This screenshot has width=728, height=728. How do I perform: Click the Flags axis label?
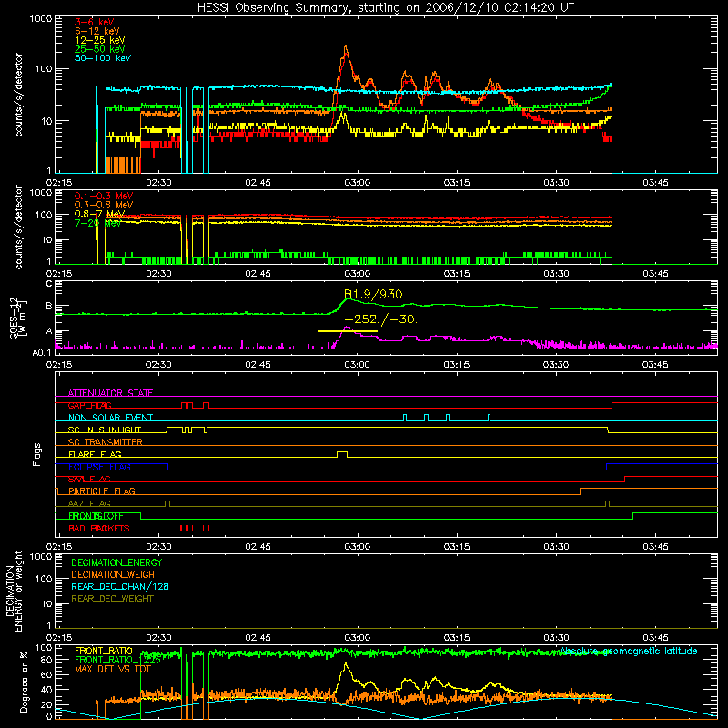click(37, 454)
